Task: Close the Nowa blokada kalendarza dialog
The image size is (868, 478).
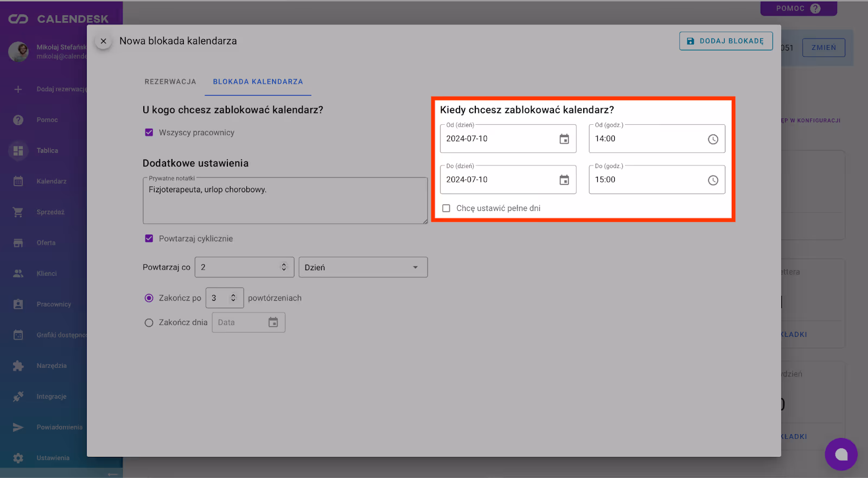Action: click(x=104, y=41)
